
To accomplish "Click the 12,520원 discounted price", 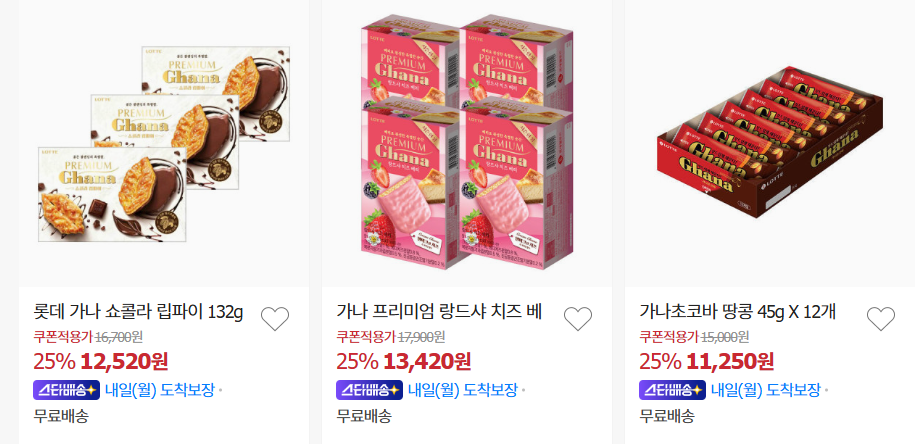I will [124, 362].
